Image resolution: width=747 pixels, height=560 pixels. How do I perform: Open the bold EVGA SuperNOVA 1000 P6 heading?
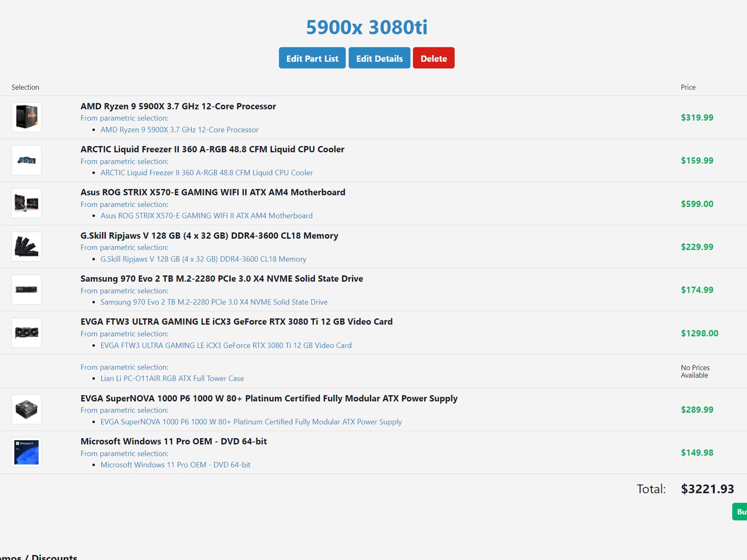coord(269,398)
